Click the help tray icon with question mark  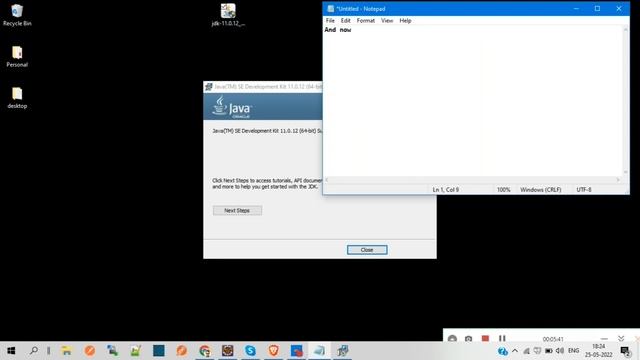[503, 351]
